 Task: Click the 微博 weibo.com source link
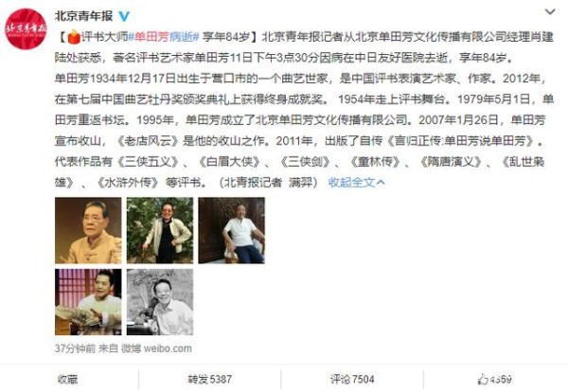coord(156,348)
